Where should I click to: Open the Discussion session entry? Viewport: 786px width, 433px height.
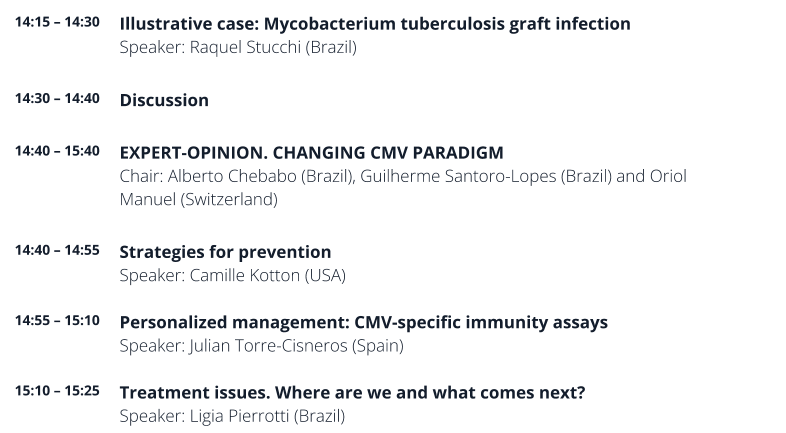click(x=164, y=100)
